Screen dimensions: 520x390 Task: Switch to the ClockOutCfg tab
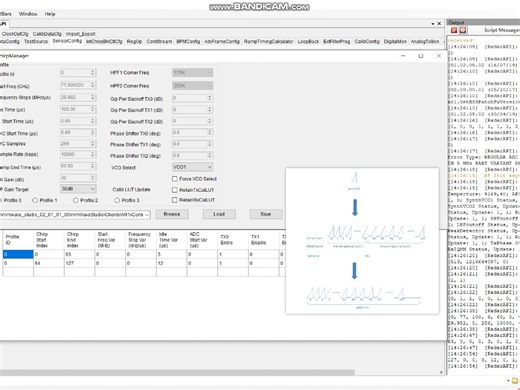[15, 34]
